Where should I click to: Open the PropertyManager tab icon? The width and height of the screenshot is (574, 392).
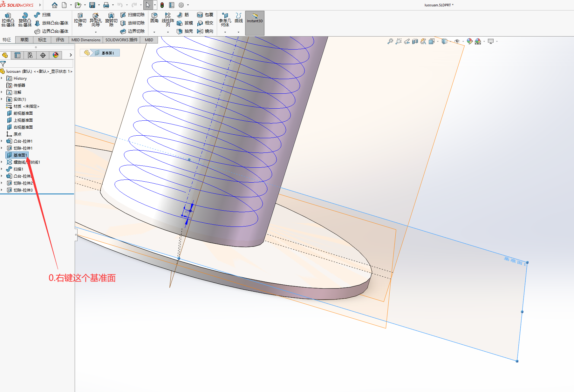tap(17, 55)
